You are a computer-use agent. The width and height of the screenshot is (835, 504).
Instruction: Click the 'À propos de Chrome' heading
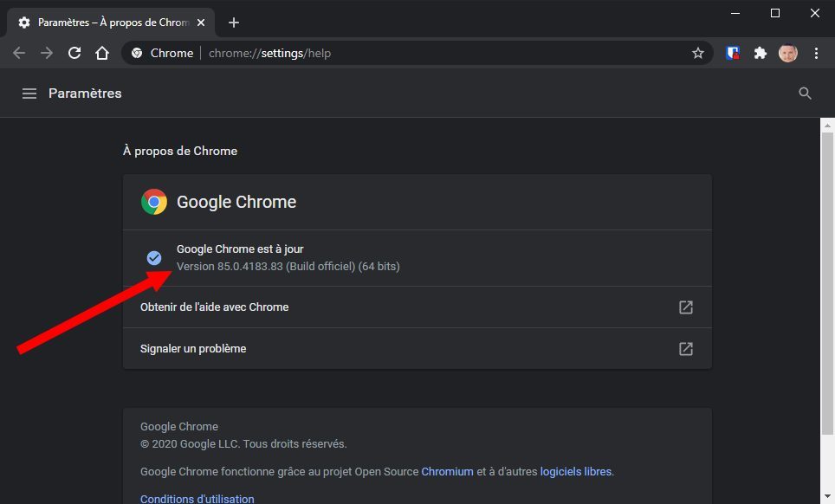[180, 152]
